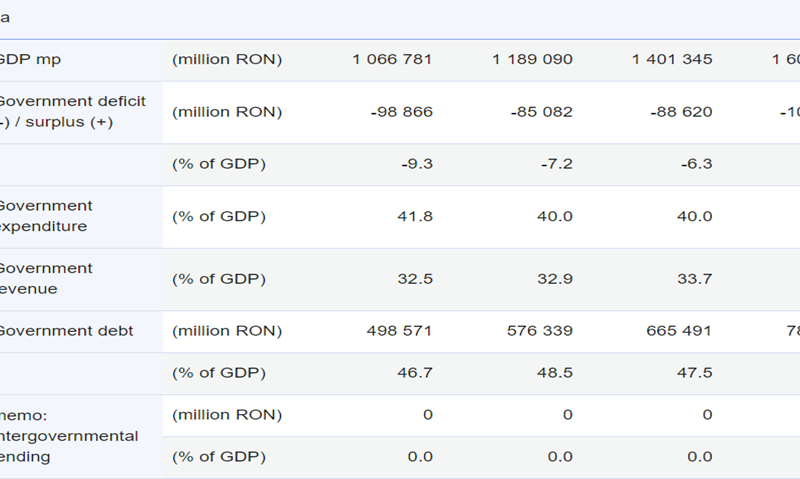Click the GDP mp row label
The image size is (800, 479).
pyautogui.click(x=34, y=59)
